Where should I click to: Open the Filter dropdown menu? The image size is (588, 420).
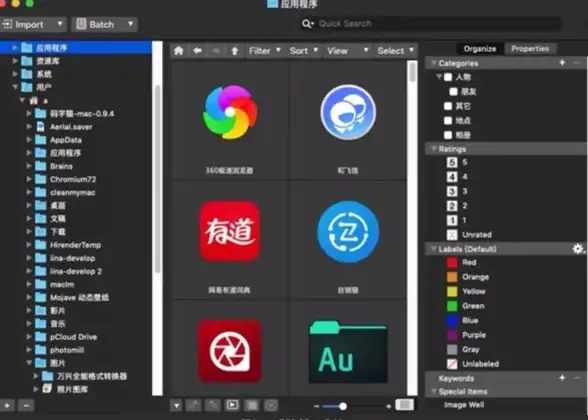265,51
